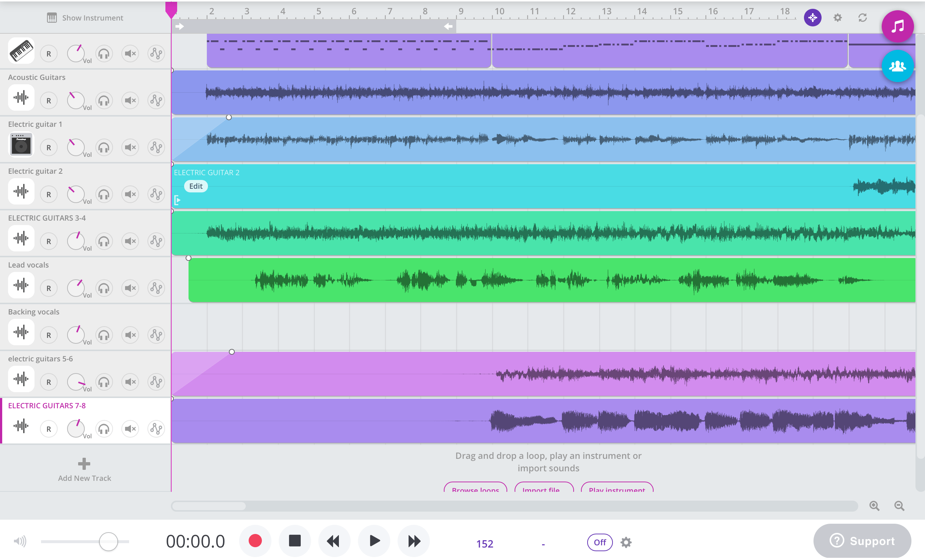
Task: Click the Edit button on the Electric Guitar 2 region
Action: click(x=195, y=186)
